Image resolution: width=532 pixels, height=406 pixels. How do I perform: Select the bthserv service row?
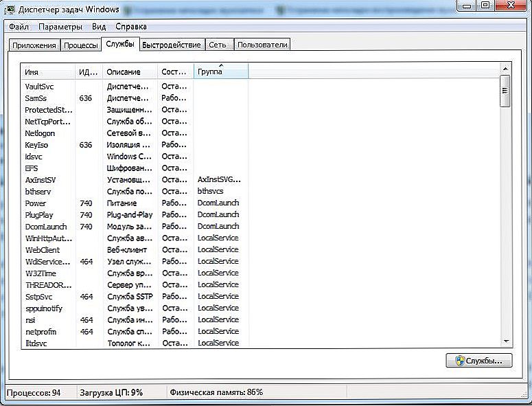tap(135, 192)
